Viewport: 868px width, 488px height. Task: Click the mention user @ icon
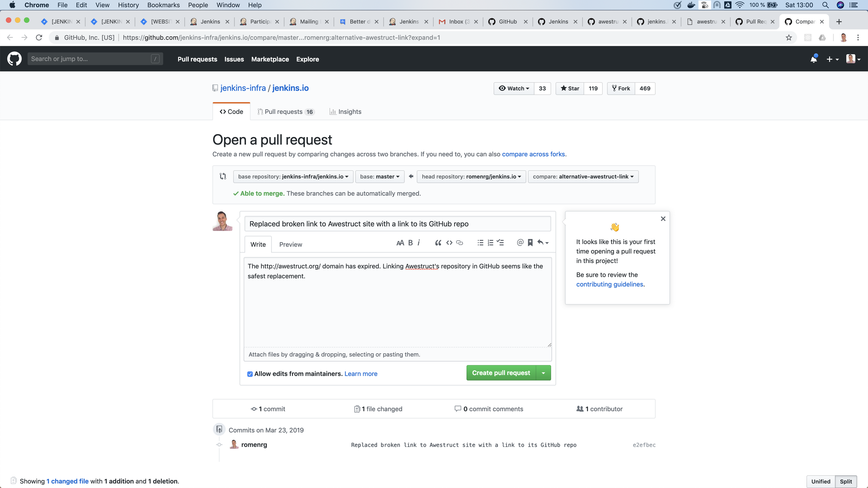click(520, 242)
